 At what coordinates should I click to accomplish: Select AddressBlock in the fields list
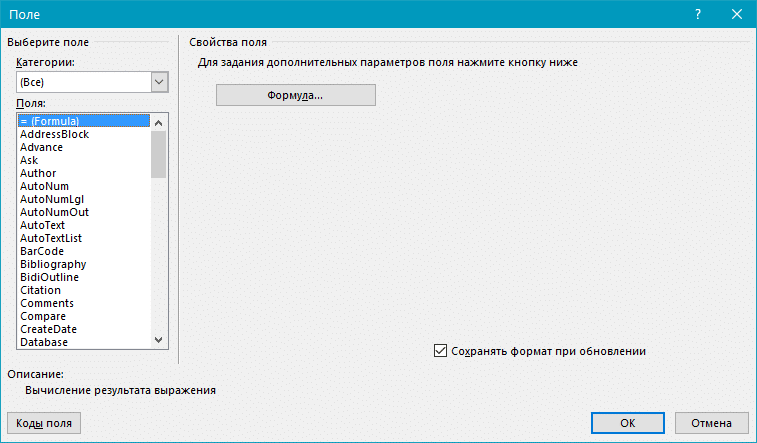tap(54, 134)
